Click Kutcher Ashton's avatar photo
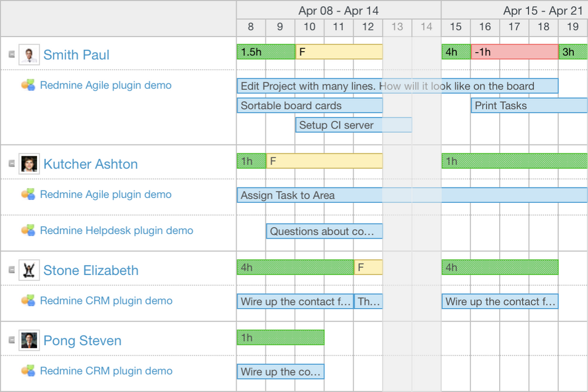 [x=29, y=164]
